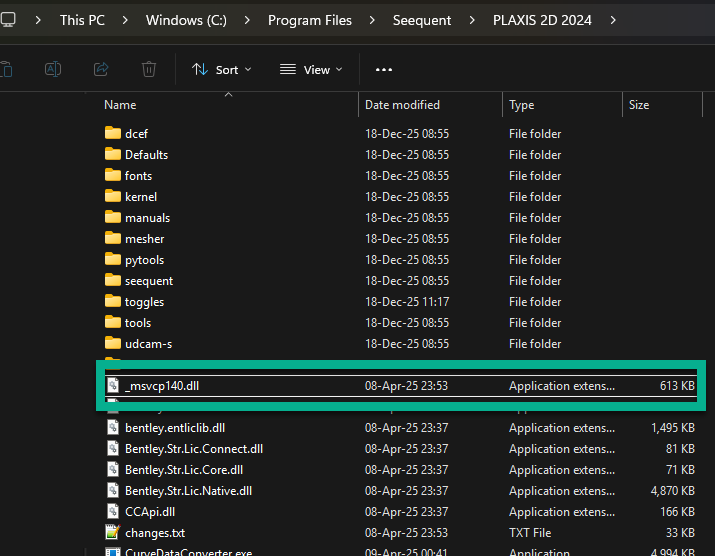Click the pytools folder name
This screenshot has height=556, width=715.
coord(145,260)
